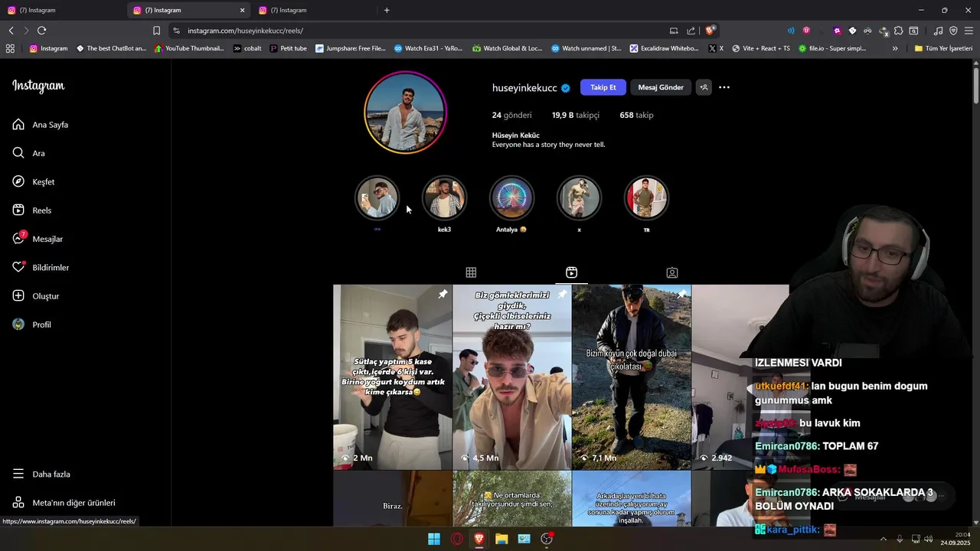Open the Biraz. reel thumbnail

(x=392, y=498)
